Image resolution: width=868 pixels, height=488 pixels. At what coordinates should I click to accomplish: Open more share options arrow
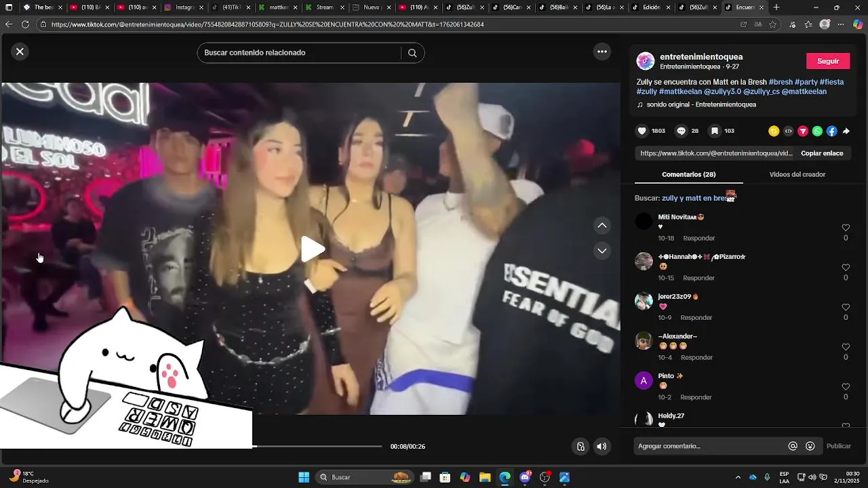pos(846,131)
